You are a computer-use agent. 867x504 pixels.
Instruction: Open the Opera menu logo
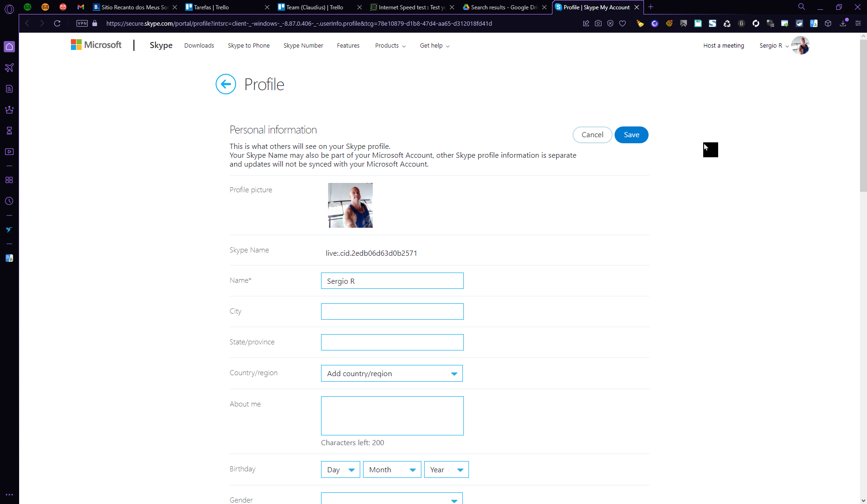tap(9, 8)
